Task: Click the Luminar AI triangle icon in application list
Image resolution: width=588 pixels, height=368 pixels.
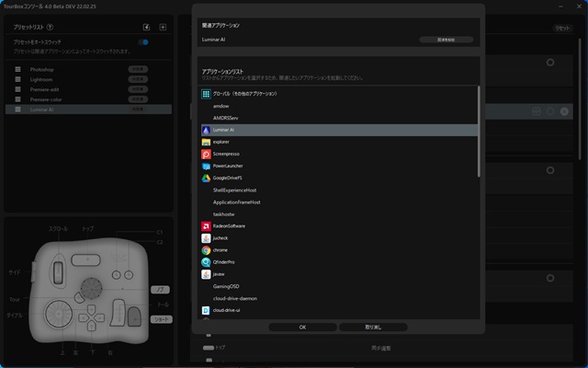Action: tap(206, 130)
